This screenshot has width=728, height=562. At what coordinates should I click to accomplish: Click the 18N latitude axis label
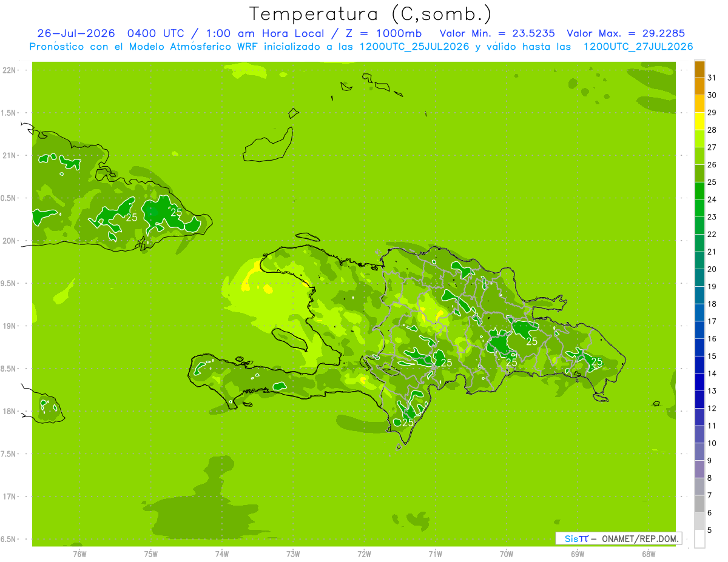[x=10, y=411]
